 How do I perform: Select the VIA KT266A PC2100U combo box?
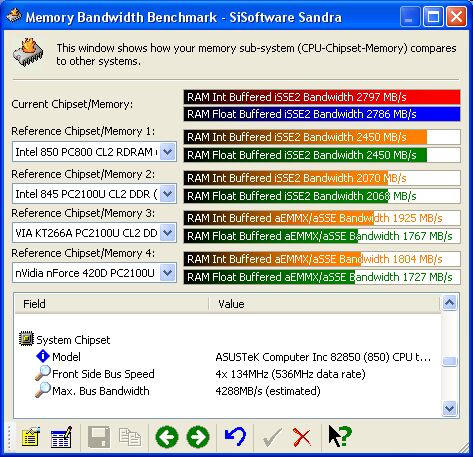94,233
